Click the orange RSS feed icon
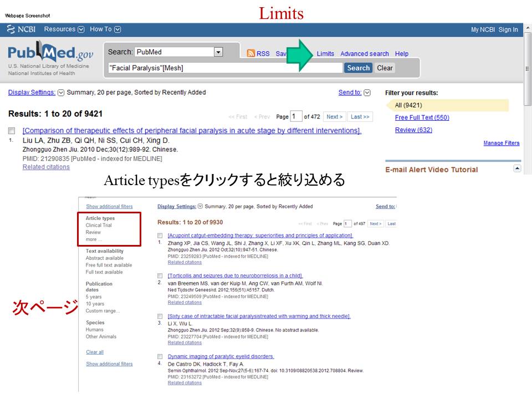Viewport: 532px width, 399px height. (x=250, y=53)
